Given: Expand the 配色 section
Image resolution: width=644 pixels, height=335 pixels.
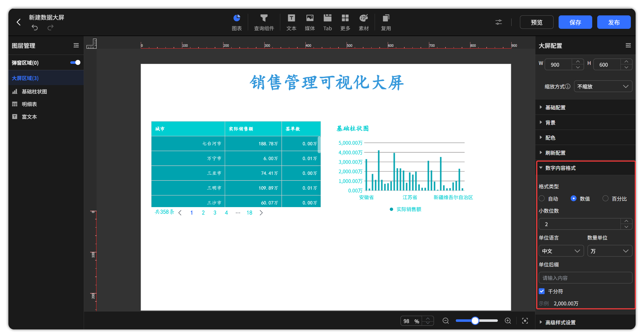Looking at the screenshot, I should coord(585,138).
